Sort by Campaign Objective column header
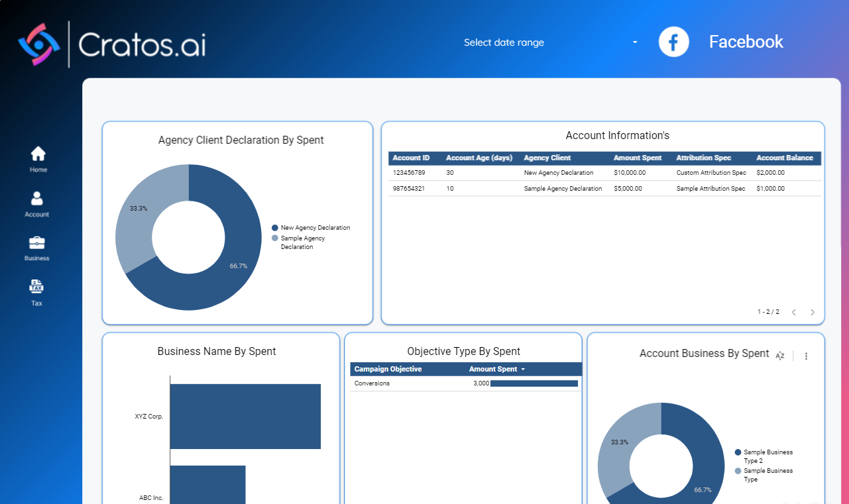The image size is (849, 504). tap(388, 369)
